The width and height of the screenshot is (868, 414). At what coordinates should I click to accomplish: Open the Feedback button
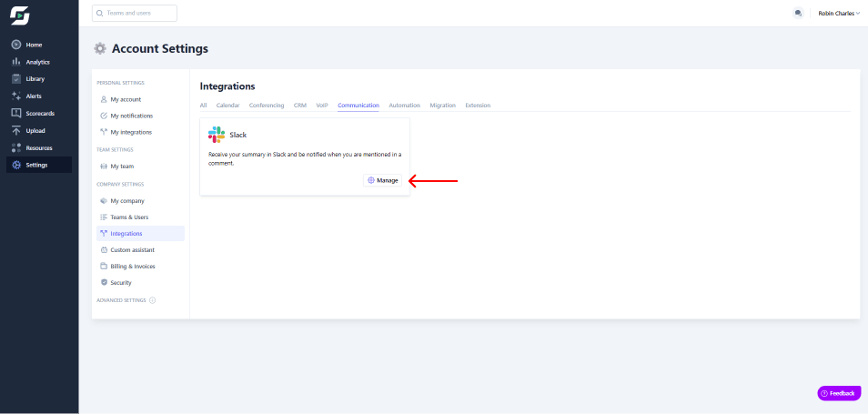pyautogui.click(x=839, y=393)
